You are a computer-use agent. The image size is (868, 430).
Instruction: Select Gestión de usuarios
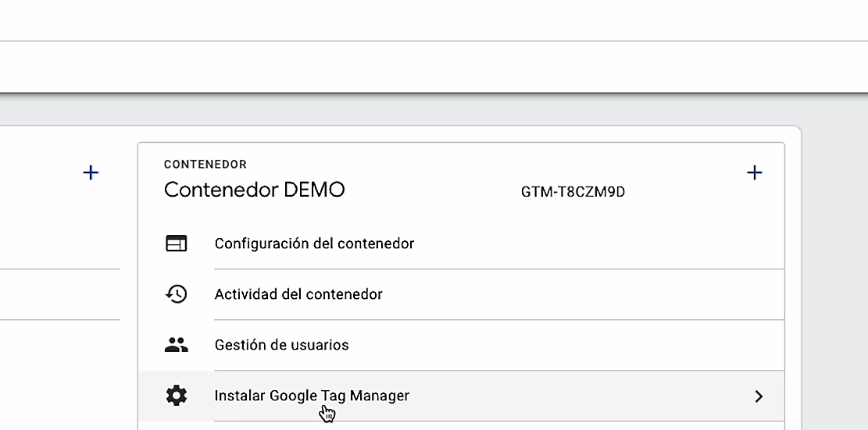(x=281, y=345)
